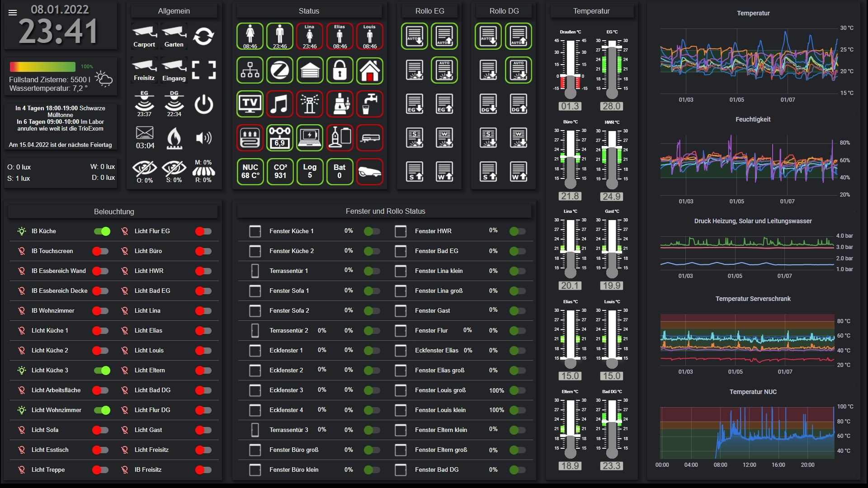Toggle Fenster HWR rollo switch
Viewport: 868px width, 488px height.
coord(517,231)
